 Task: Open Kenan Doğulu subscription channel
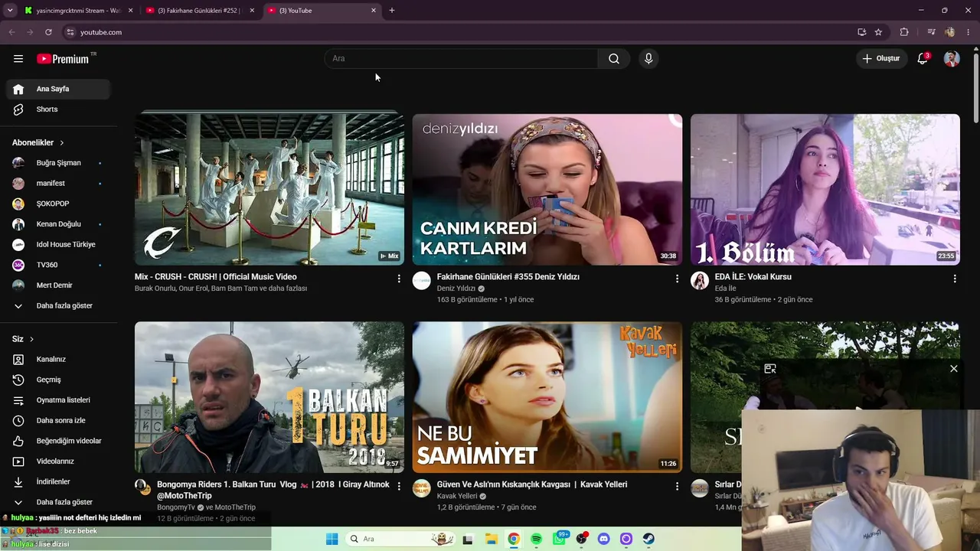pos(58,224)
